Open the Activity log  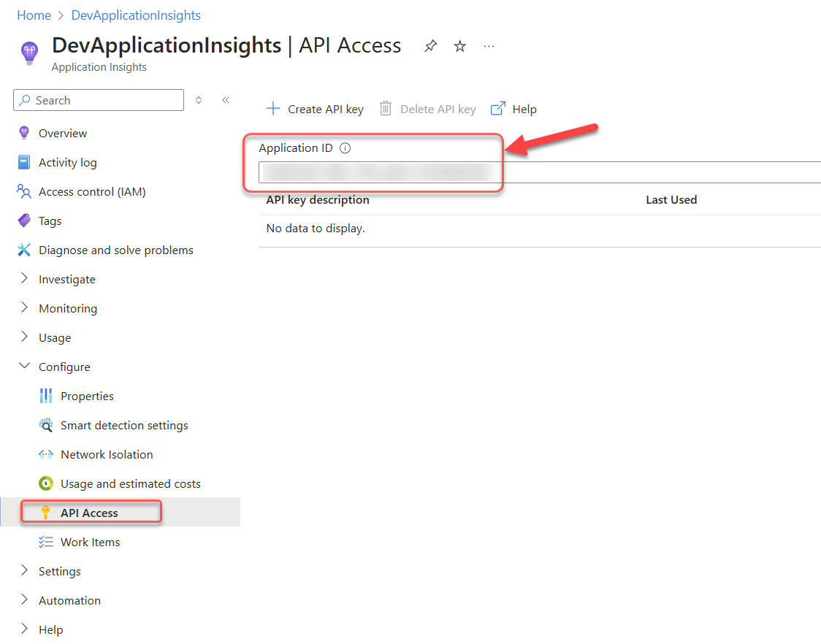point(66,162)
